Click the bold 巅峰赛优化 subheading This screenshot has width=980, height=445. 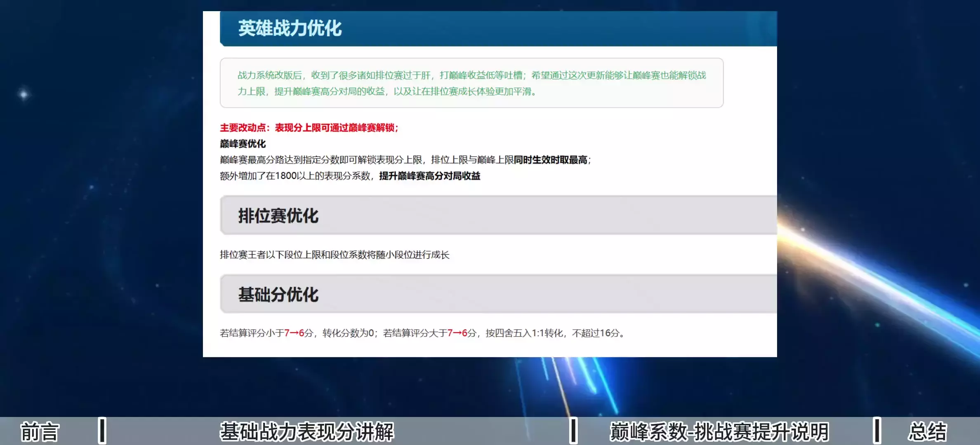pyautogui.click(x=243, y=144)
